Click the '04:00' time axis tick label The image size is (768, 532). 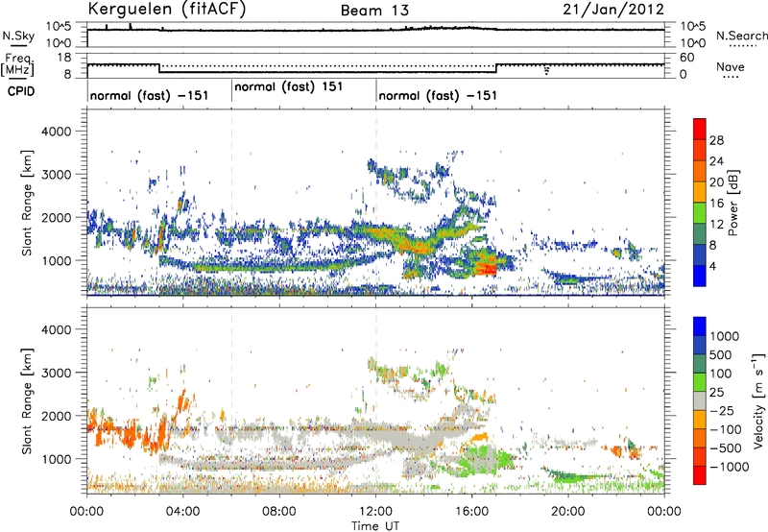182,512
